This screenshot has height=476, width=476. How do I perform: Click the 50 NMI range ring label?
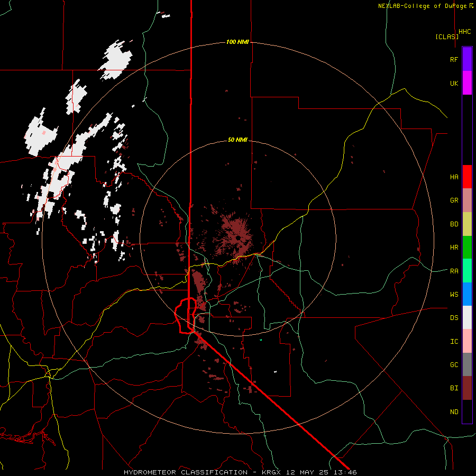click(x=237, y=140)
